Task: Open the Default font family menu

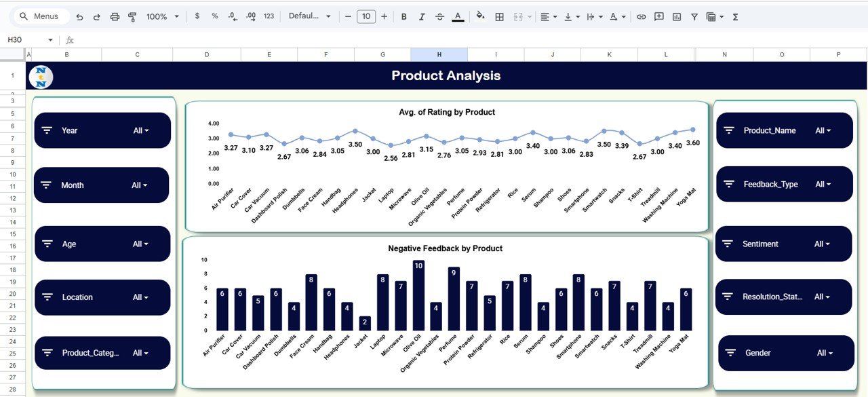Action: click(310, 16)
